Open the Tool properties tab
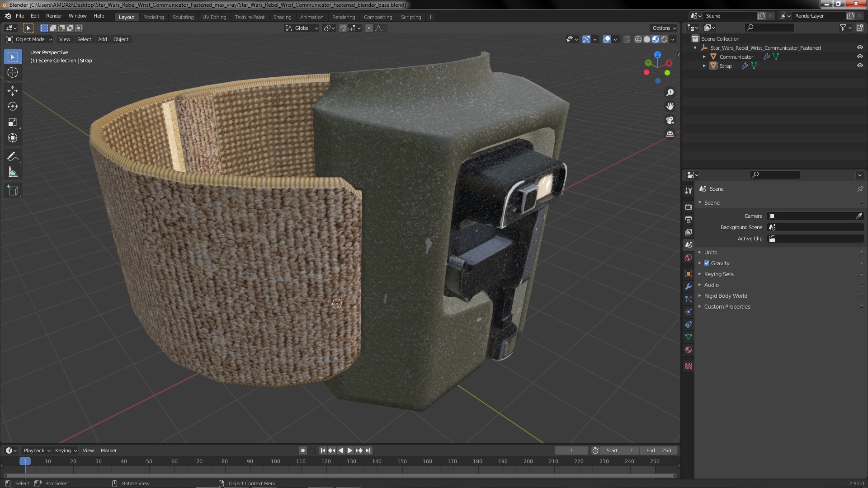The image size is (868, 488). point(689,191)
